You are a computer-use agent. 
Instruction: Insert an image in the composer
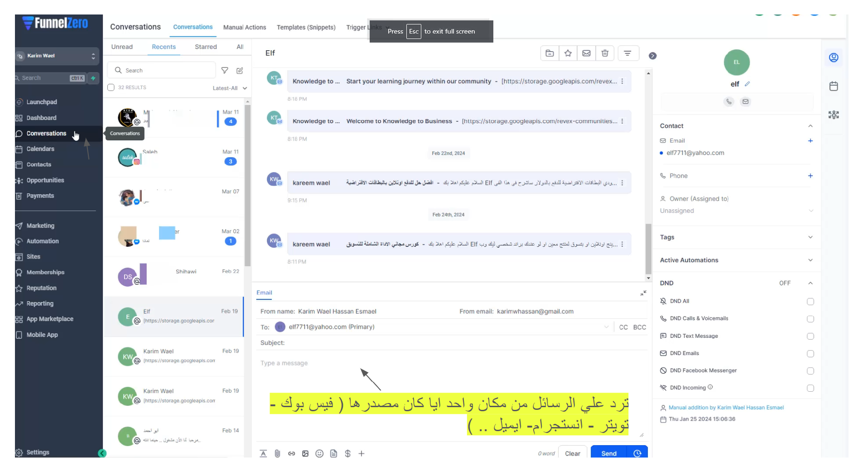(305, 453)
